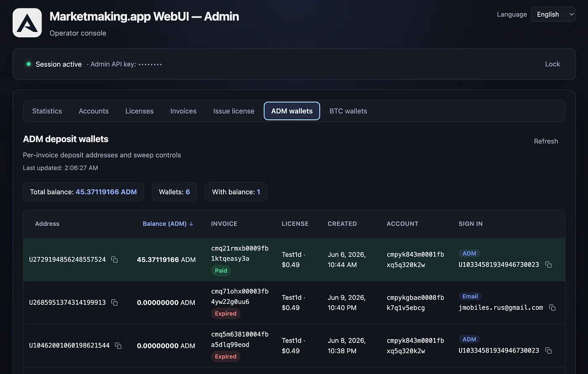The image size is (588, 374).
Task: Click created date Jun 9, 2026, 10:40 PM
Action: point(346,303)
